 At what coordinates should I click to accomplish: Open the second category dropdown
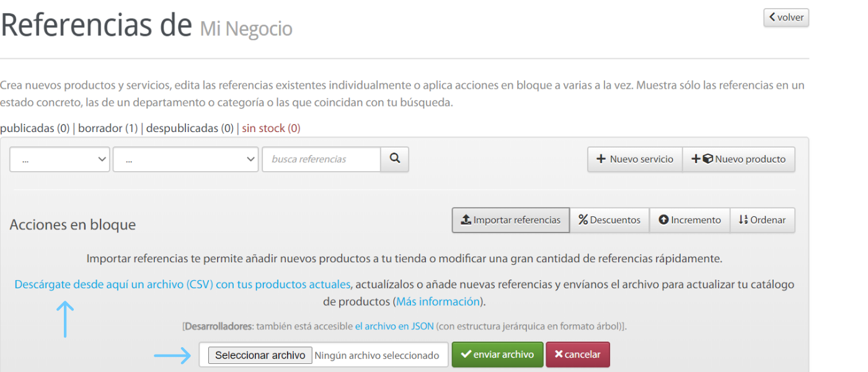(185, 159)
